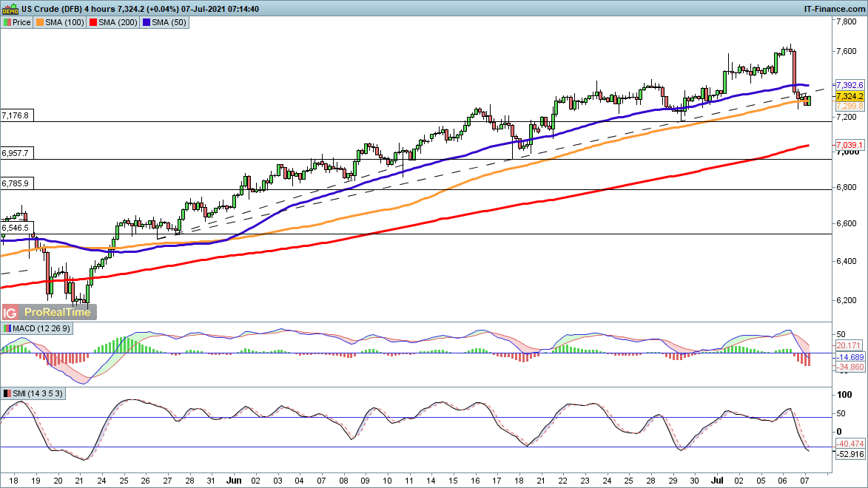Viewport: 868px width, 488px height.
Task: Select the SMA (50) legend label
Action: 168,23
